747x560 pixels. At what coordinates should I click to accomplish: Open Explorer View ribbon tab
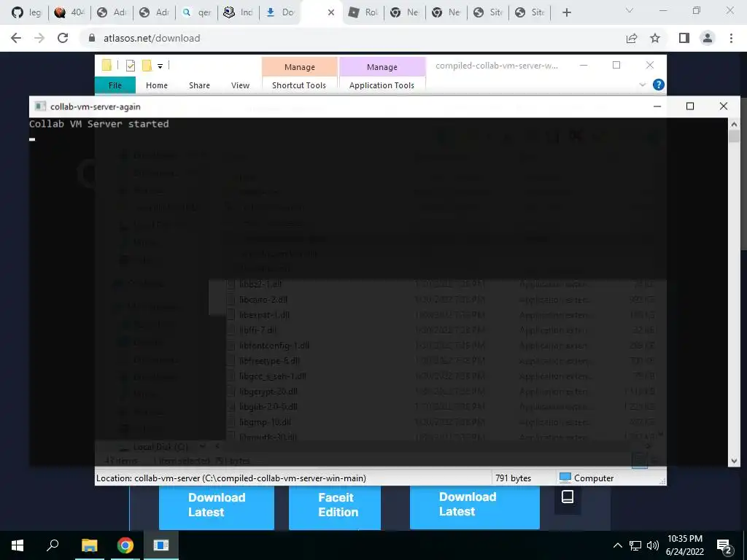(x=240, y=85)
